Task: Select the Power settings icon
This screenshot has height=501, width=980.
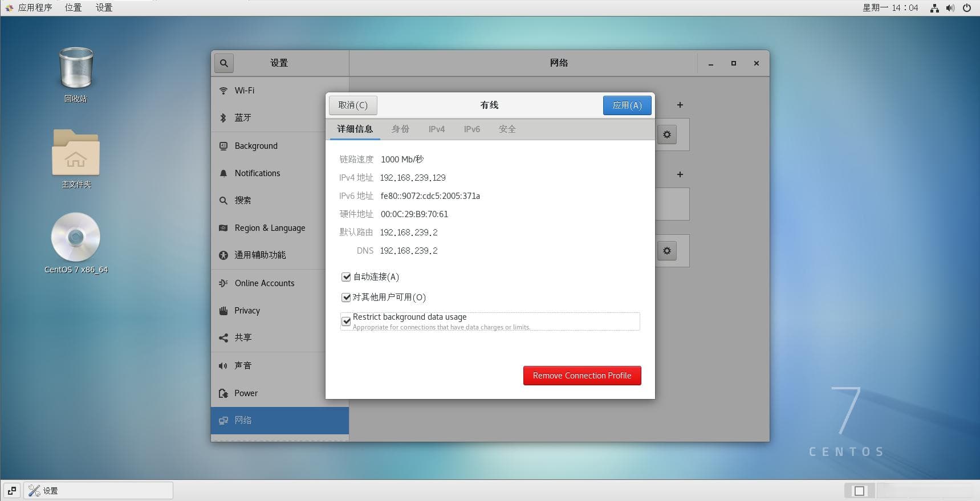Action: tap(223, 393)
